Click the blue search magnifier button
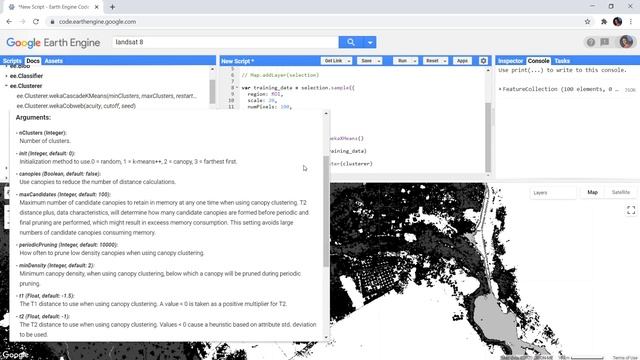 point(351,42)
